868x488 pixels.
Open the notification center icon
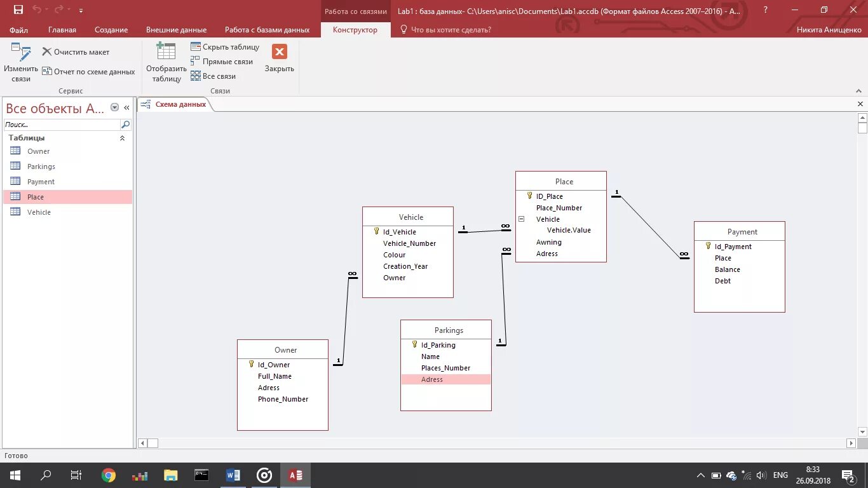coord(848,475)
